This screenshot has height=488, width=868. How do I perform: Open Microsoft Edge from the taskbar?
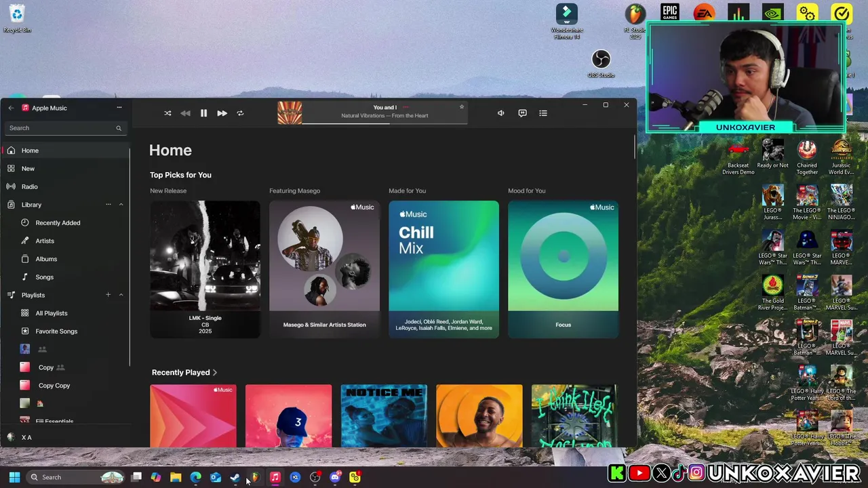point(195,477)
